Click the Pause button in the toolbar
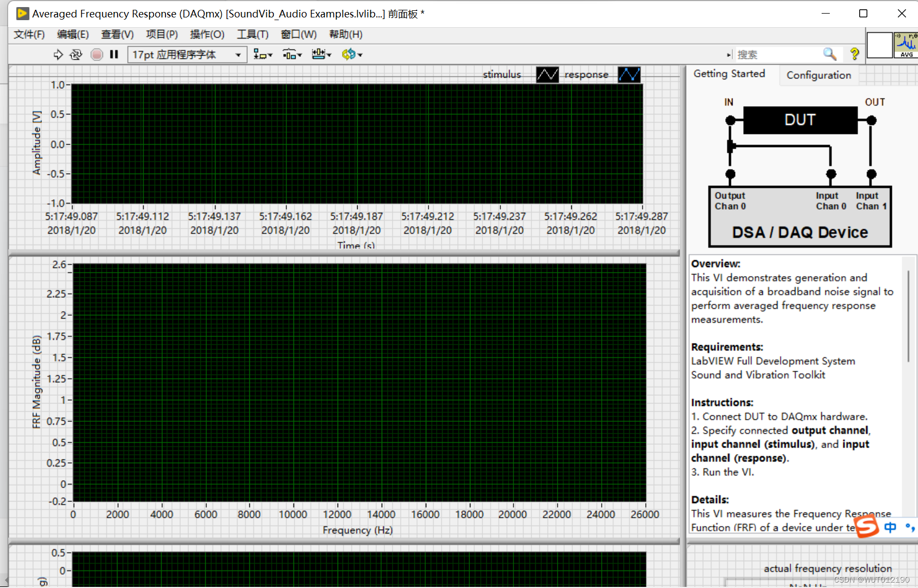The width and height of the screenshot is (918, 588). tap(114, 54)
